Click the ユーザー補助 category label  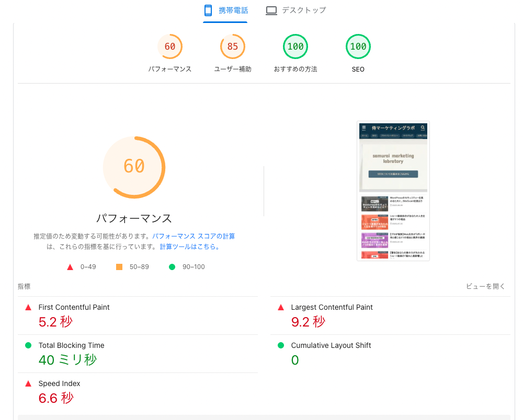233,69
